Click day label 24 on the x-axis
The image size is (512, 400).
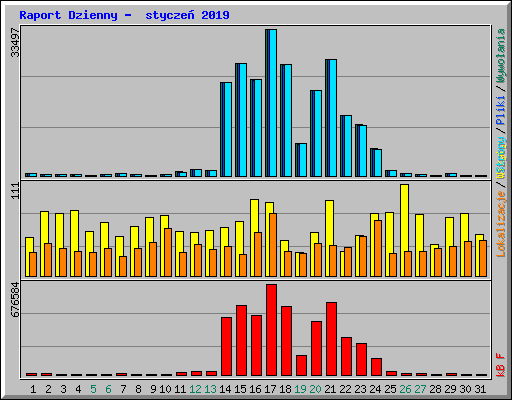pyautogui.click(x=375, y=389)
